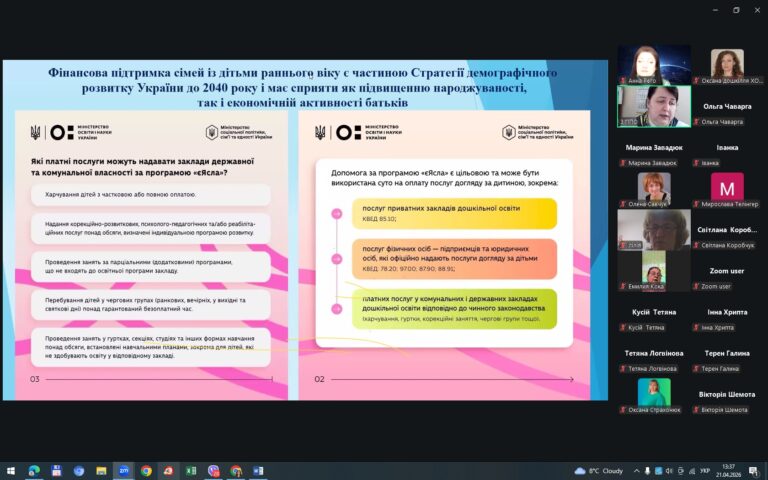Expand hidden system tray icons chevron
The height and width of the screenshot is (480, 768).
click(x=636, y=471)
